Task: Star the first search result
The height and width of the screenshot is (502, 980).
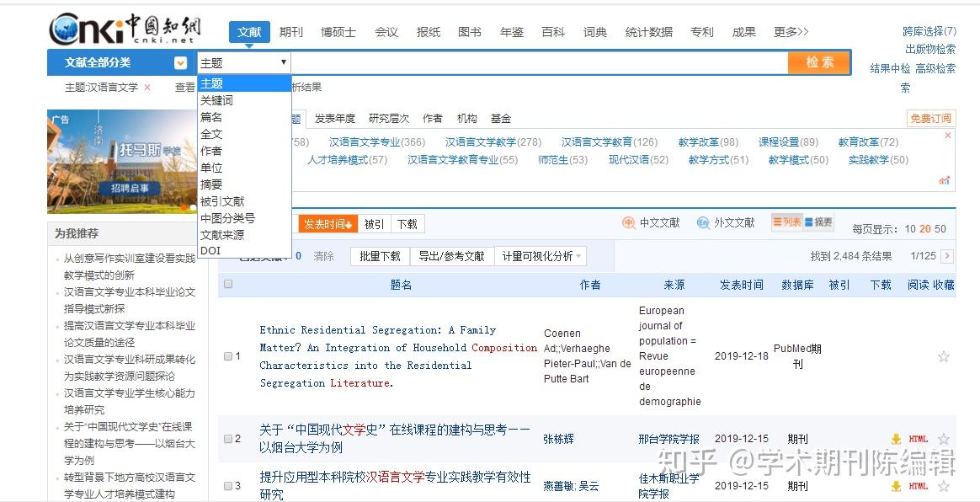Action: coord(943,357)
